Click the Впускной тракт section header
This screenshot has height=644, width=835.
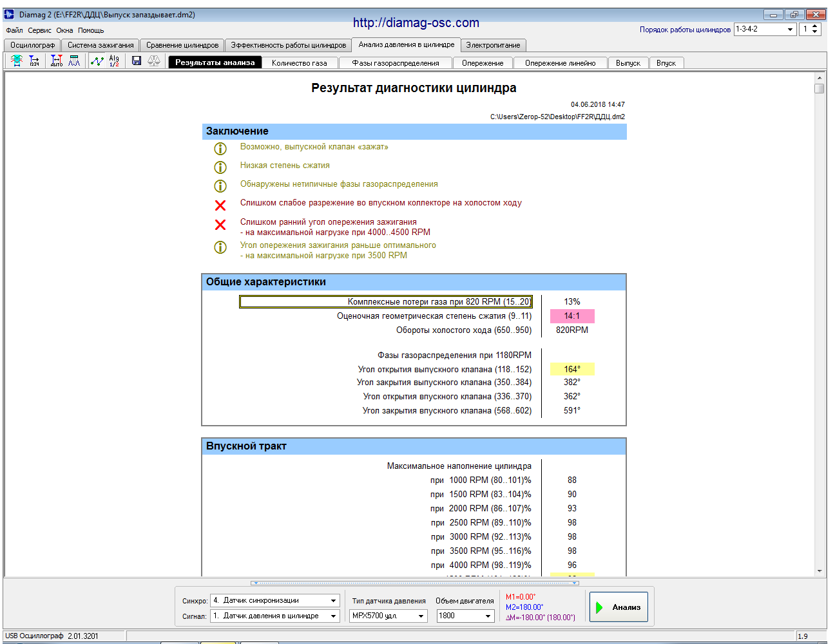[x=414, y=446]
